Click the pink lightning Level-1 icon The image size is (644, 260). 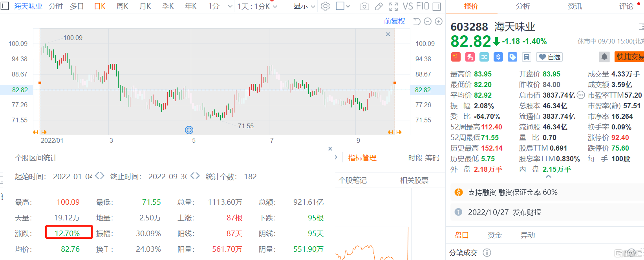[x=470, y=57]
